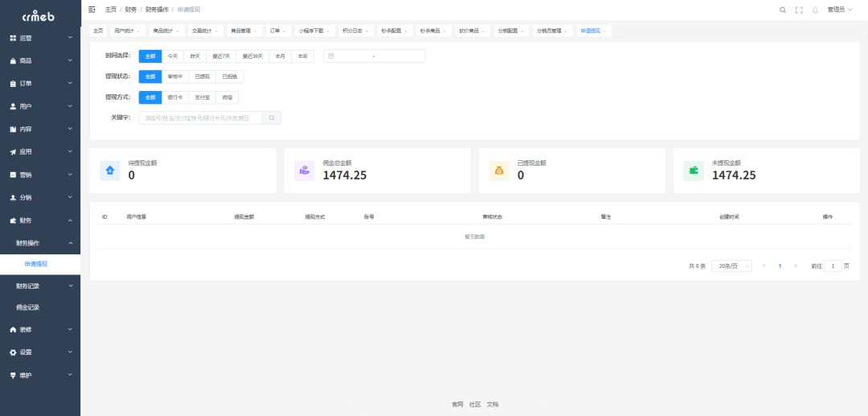This screenshot has height=416, width=868.
Task: Open the notification bell
Action: click(815, 10)
